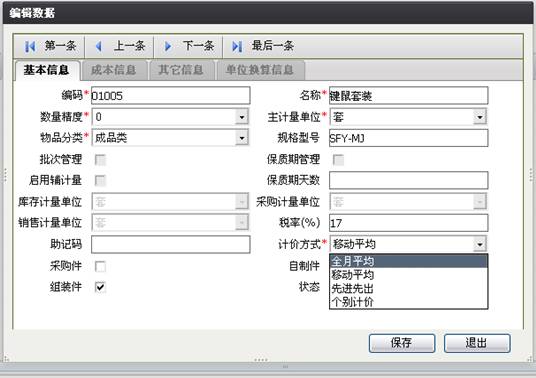
Task: Click the 第一条 toolbar label
Action: click(x=61, y=45)
